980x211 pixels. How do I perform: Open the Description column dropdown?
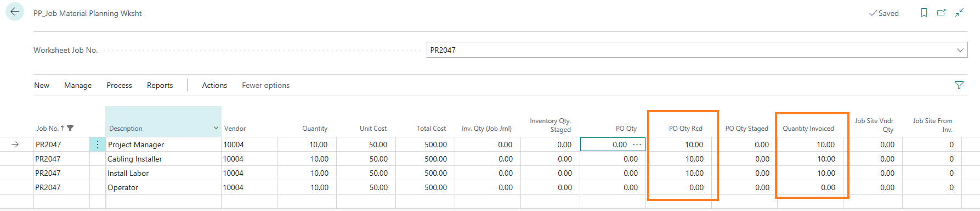216,128
